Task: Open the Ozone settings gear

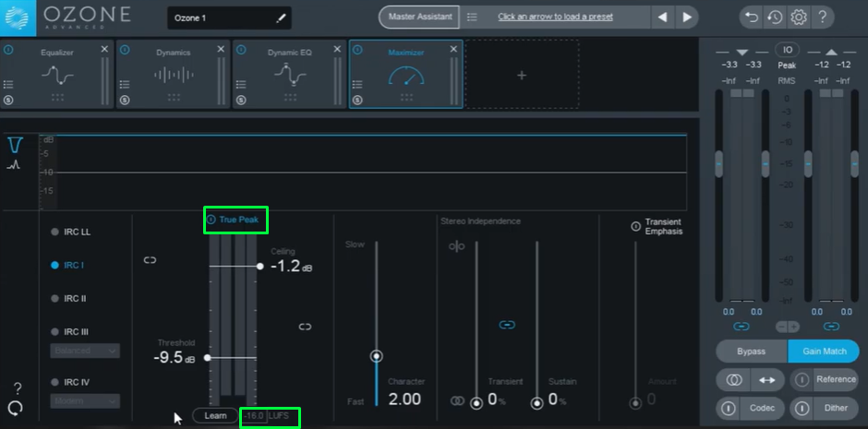Action: pyautogui.click(x=799, y=17)
